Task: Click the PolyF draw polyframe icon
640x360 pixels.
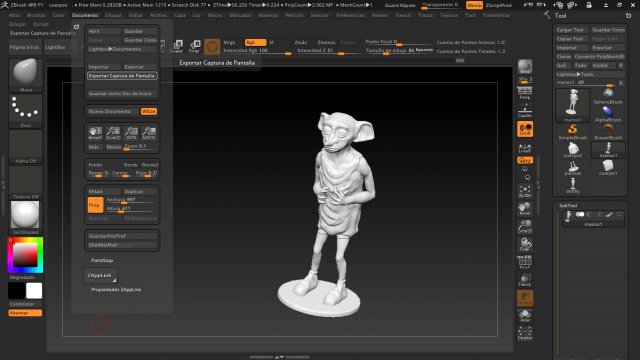Action: coord(525,262)
